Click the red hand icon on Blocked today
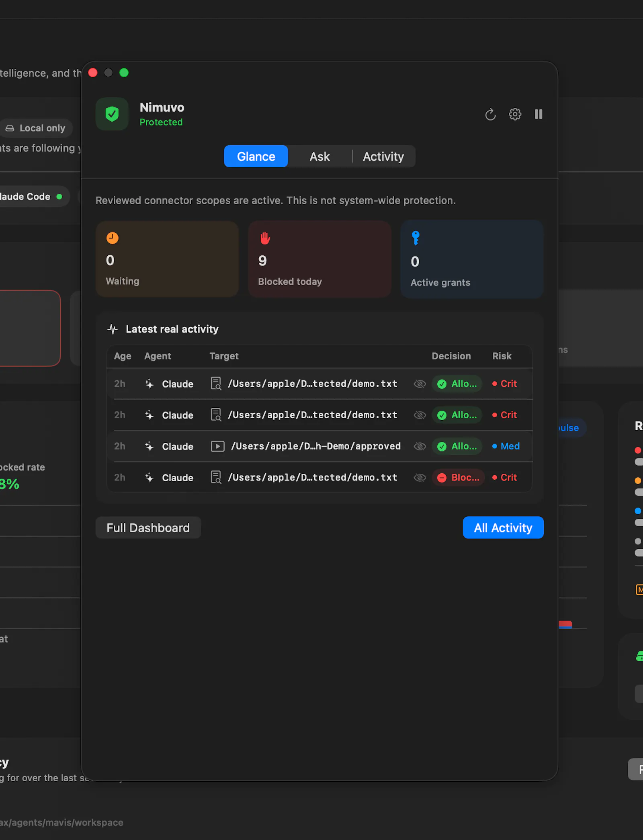 [265, 238]
